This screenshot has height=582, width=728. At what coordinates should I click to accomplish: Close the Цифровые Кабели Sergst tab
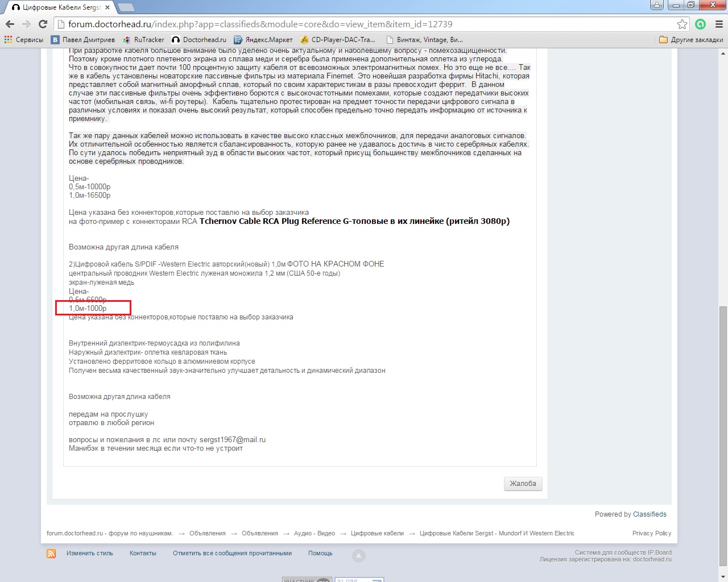tap(107, 7)
